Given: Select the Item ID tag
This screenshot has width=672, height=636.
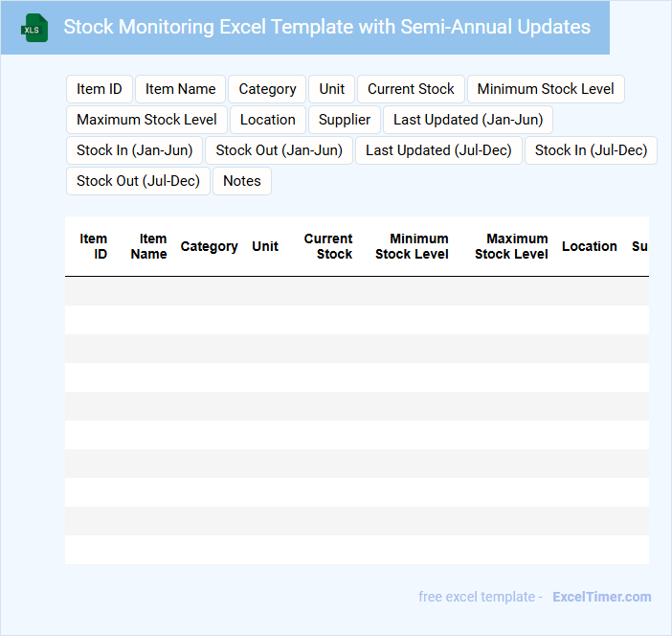Looking at the screenshot, I should pos(100,89).
